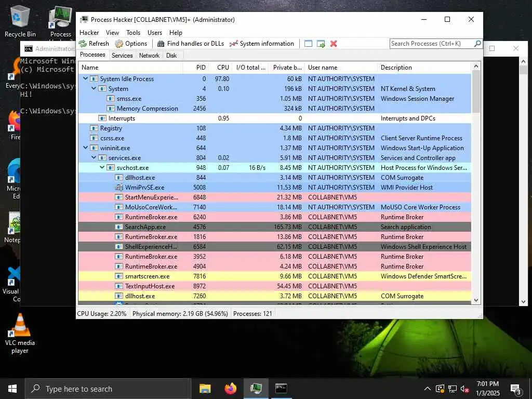Collapse the services.exe tree node

(94, 157)
